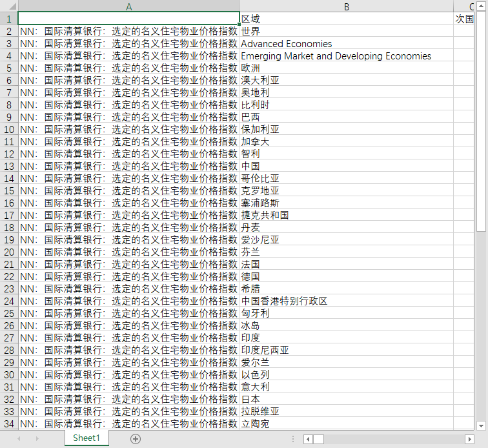Select cell containing 中国 in row 13
The image size is (488, 448).
347,166
